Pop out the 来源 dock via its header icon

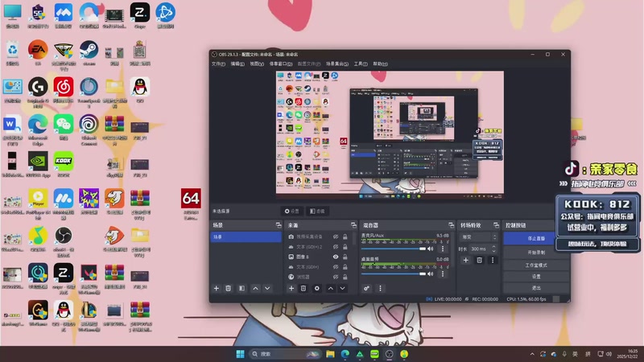tap(353, 225)
